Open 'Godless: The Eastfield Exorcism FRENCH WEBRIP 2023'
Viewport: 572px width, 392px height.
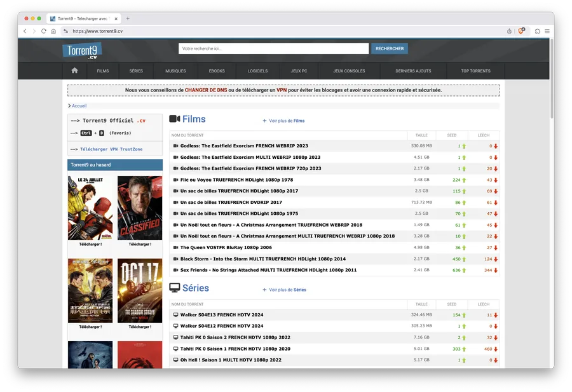[x=244, y=146]
